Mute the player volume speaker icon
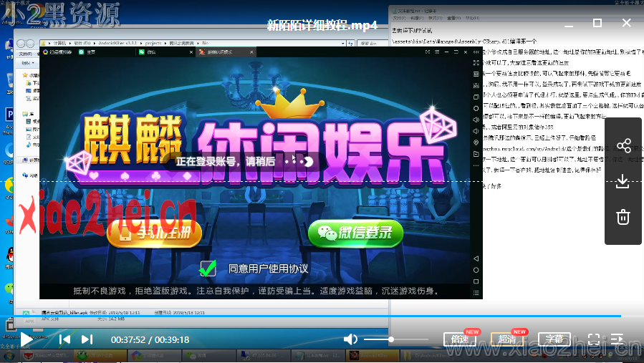 coord(350,339)
